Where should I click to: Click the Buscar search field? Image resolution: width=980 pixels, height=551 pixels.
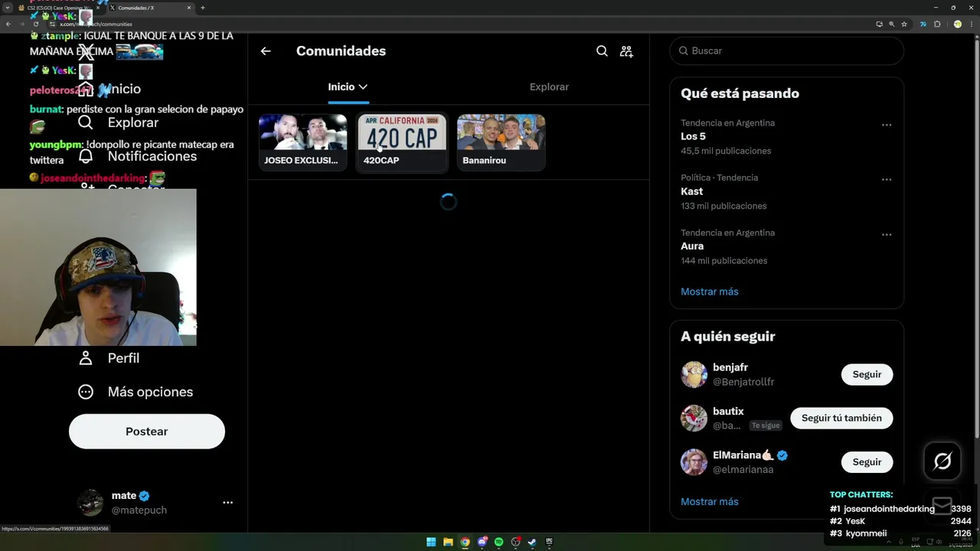(787, 51)
